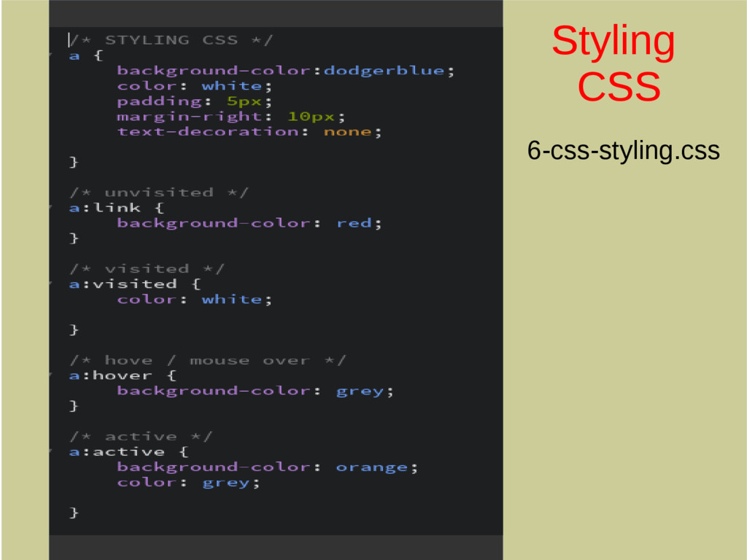The width and height of the screenshot is (747, 560).
Task: Click the 'a:visited' selector
Action: pyautogui.click(x=123, y=284)
